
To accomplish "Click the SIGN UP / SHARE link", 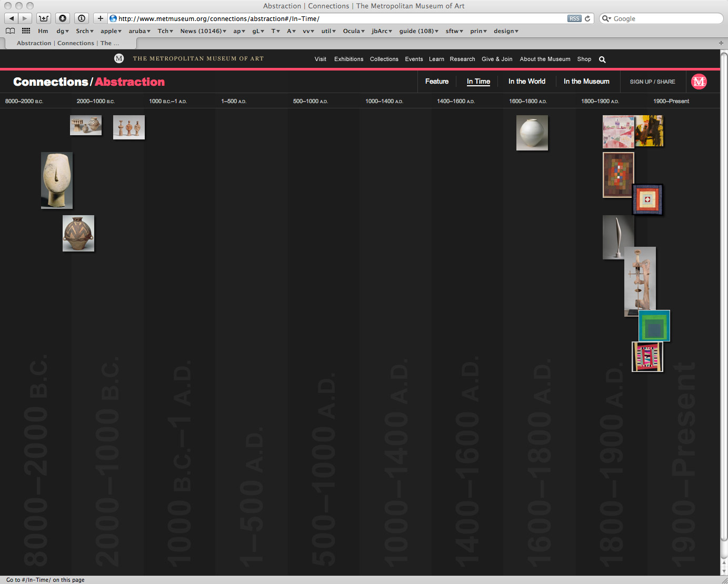I will click(x=652, y=82).
